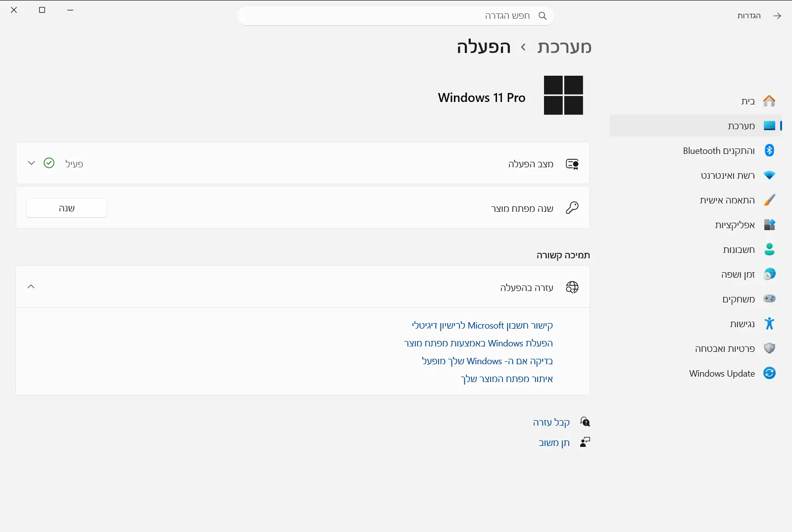Click the נגישות accessibility icon
This screenshot has width=792, height=532.
pos(769,324)
